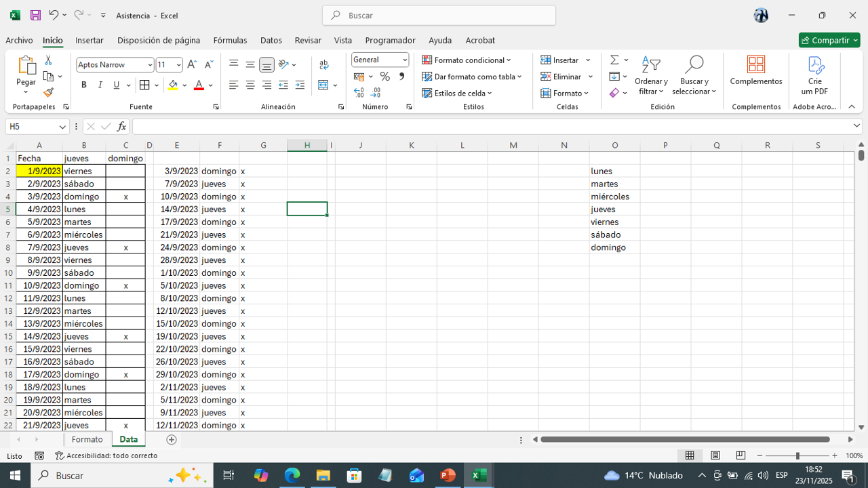868x488 pixels.
Task: Decrease font size with smaller A icon
Action: [x=209, y=64]
